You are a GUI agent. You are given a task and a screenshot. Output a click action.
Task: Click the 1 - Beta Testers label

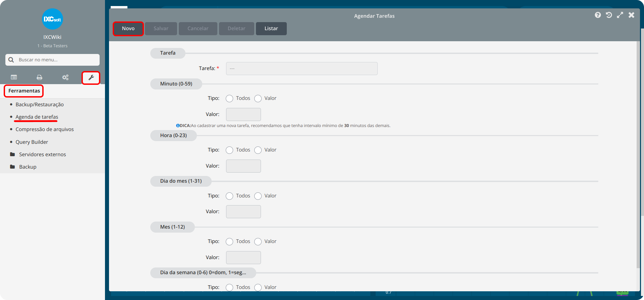tap(52, 46)
